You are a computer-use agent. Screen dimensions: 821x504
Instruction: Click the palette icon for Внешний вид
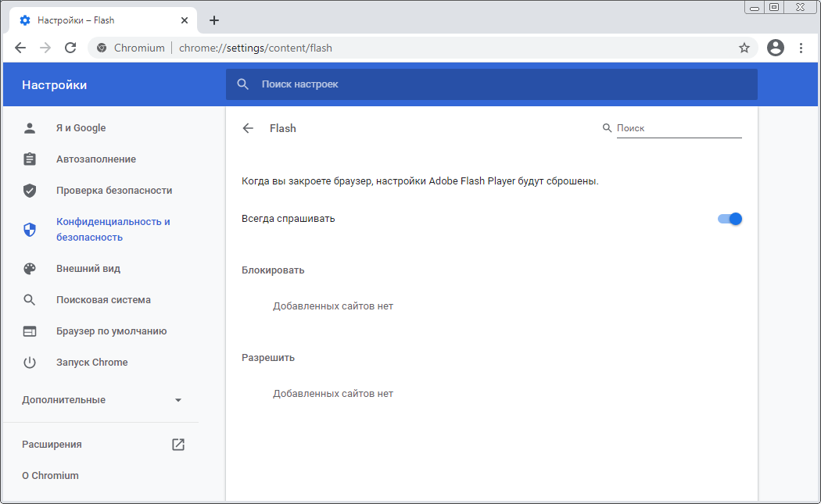pyautogui.click(x=30, y=269)
